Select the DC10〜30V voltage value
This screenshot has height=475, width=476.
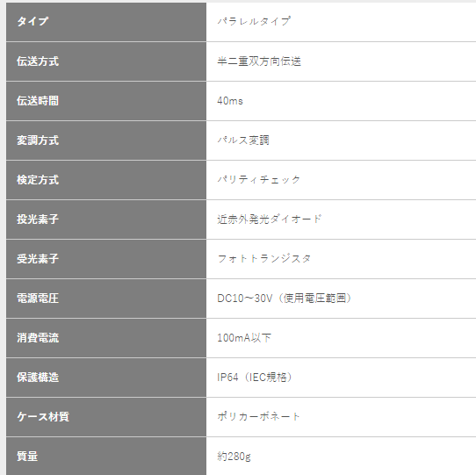[x=245, y=299]
